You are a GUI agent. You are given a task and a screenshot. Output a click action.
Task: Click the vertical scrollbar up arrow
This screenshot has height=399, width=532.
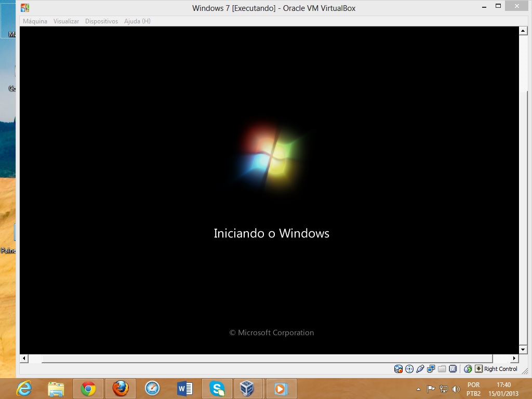click(x=523, y=31)
